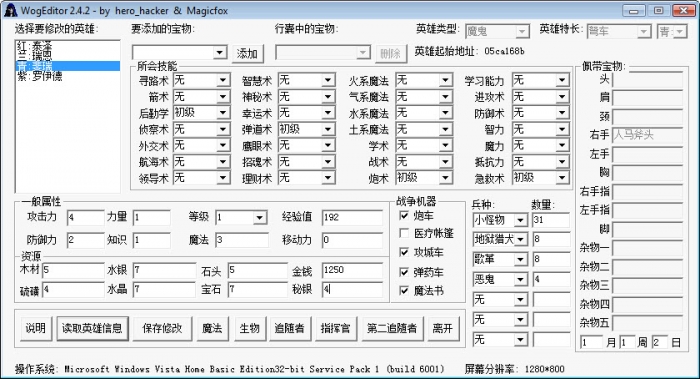Open the 招魂术 skill dropdown
Viewport: 700px width, 379px height.
[x=328, y=162]
